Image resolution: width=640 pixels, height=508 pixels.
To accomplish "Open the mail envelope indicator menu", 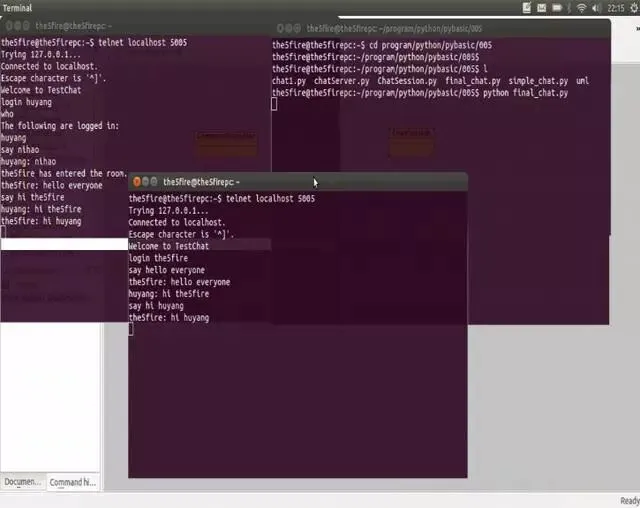I will [541, 8].
